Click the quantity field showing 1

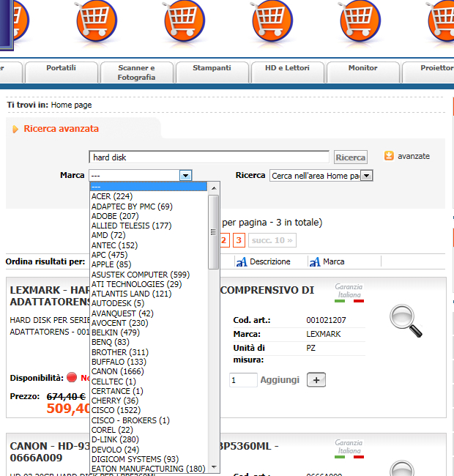(x=243, y=380)
